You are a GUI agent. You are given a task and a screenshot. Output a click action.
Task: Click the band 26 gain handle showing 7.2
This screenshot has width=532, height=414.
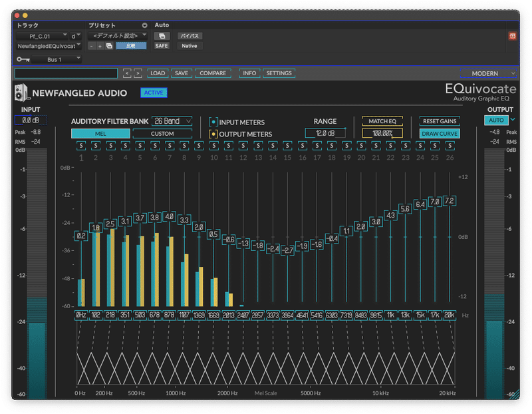[450, 201]
